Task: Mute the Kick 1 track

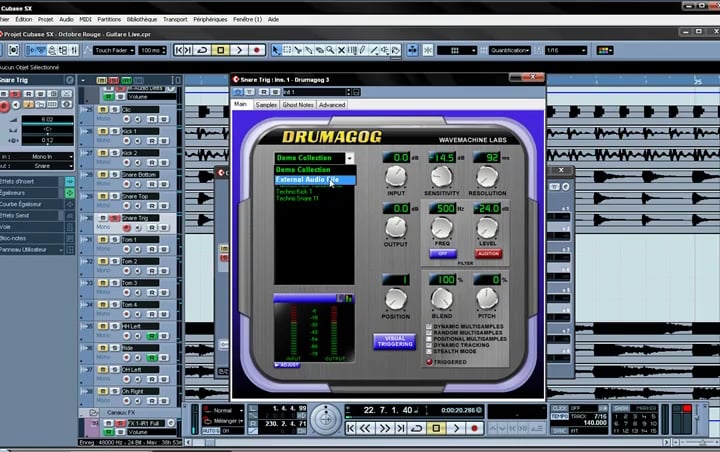Action: [103, 131]
